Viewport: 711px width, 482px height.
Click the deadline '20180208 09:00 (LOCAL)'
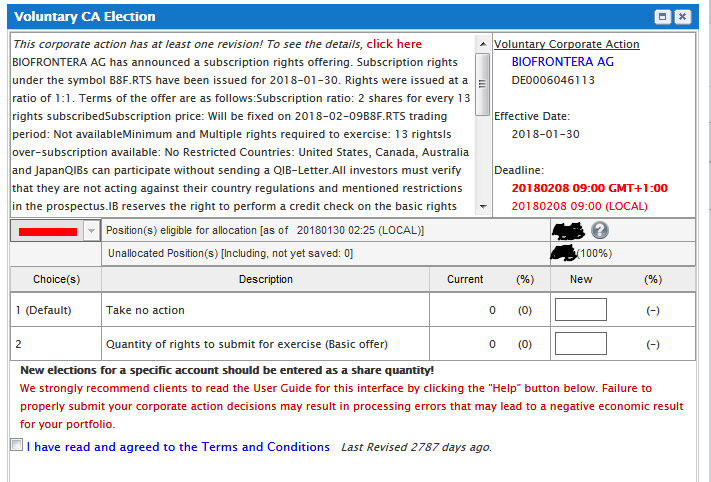click(580, 206)
